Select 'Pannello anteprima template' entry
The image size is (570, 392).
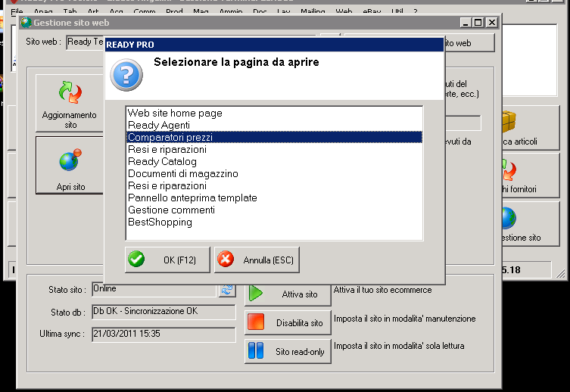(274, 198)
